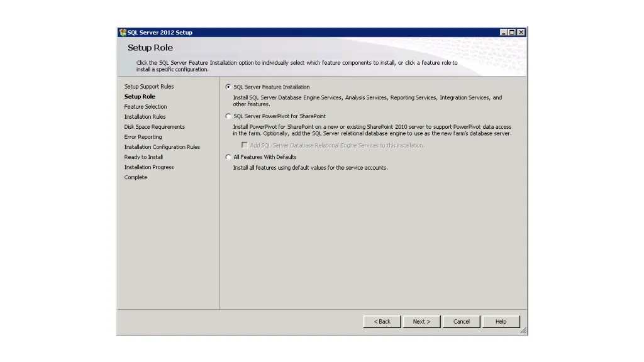Click Installation Configuration Rules step
The width and height of the screenshot is (644, 362).
pos(162,147)
